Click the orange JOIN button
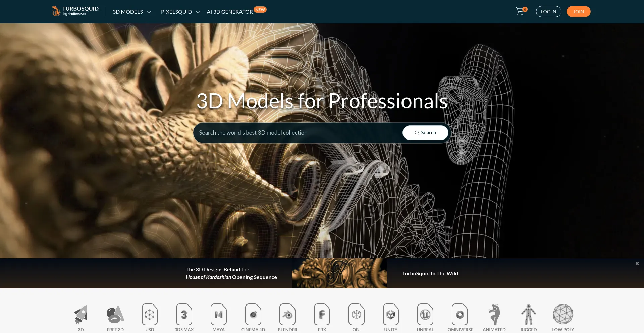This screenshot has height=333, width=644. [x=578, y=12]
